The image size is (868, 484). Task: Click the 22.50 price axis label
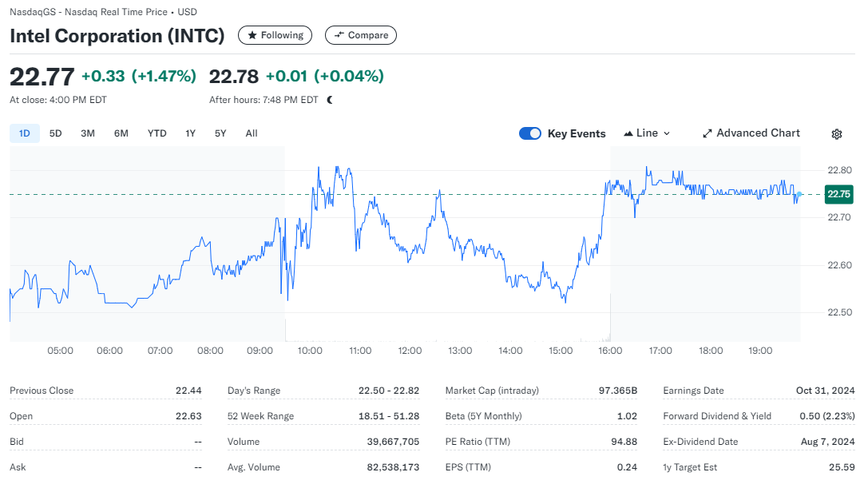pos(839,312)
